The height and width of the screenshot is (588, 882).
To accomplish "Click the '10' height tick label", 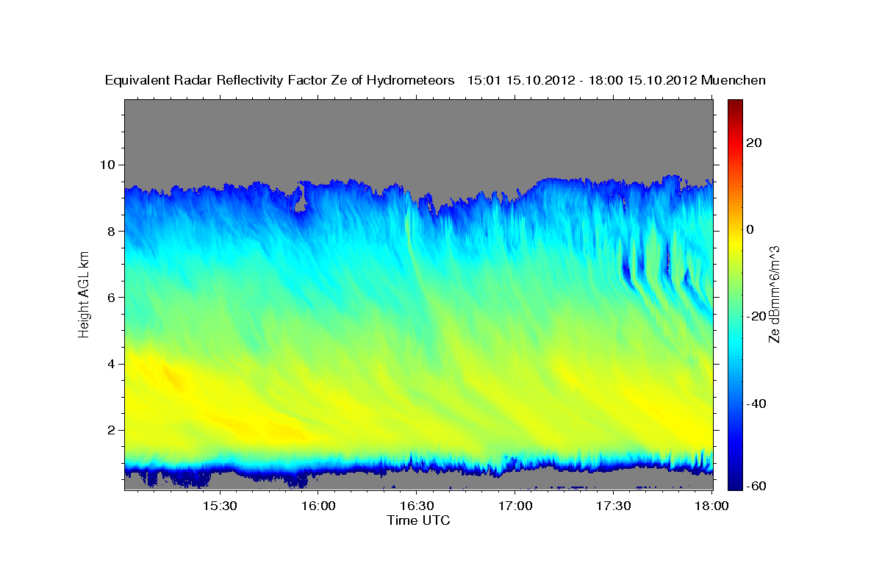I will [108, 165].
